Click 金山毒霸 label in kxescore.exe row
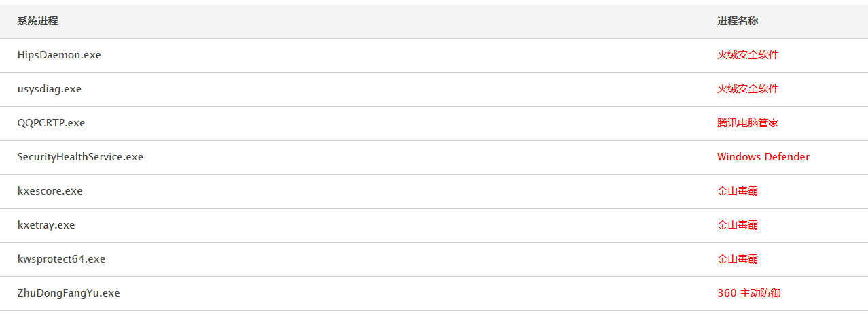Screen dimensions: 868x321 coord(738,191)
